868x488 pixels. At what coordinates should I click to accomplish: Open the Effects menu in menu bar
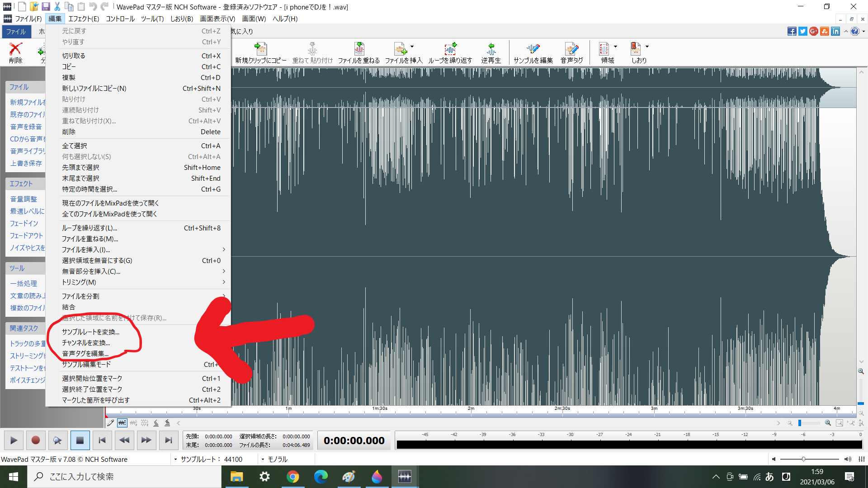pos(84,19)
